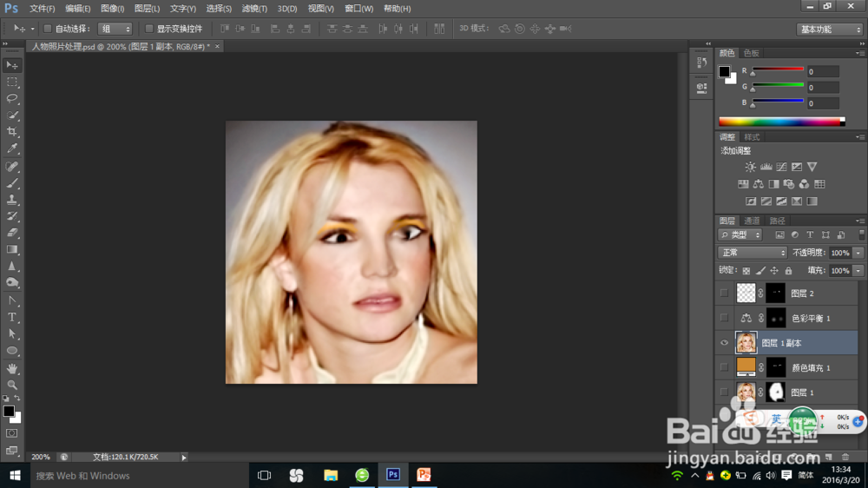Lock transparent pixels of the layer
868x488 pixels.
coord(746,271)
